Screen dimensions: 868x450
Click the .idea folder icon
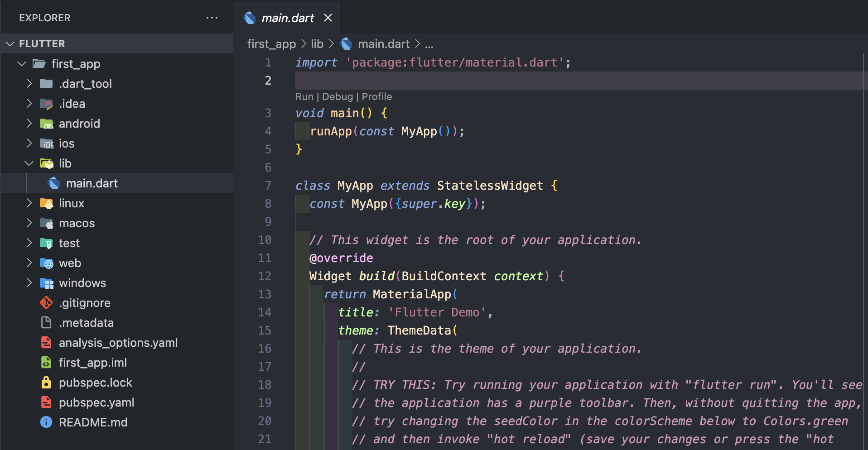point(46,104)
